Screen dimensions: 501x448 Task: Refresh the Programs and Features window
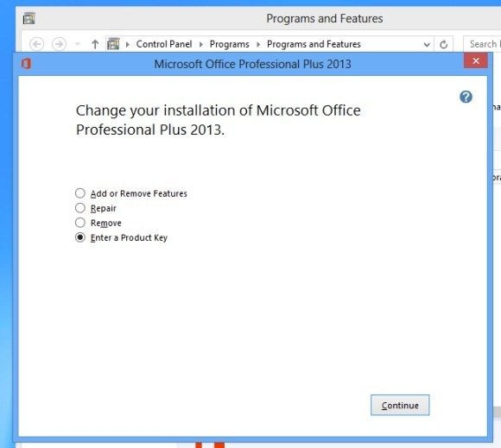pyautogui.click(x=443, y=44)
